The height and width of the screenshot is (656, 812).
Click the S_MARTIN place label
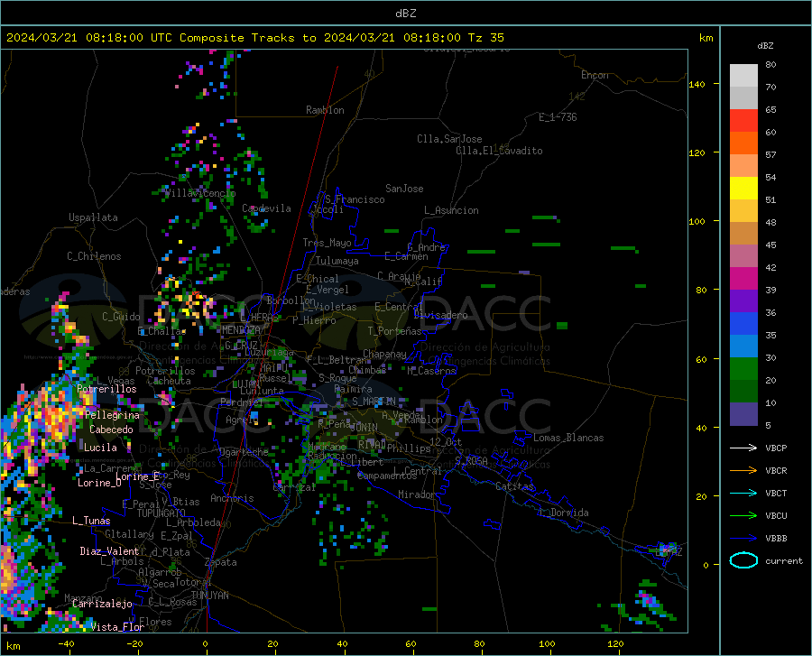(374, 402)
